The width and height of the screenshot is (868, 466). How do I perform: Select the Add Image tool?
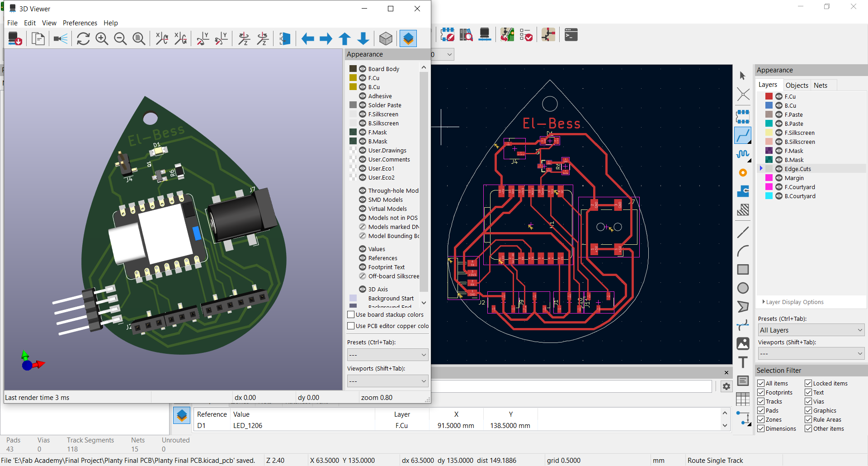(743, 344)
